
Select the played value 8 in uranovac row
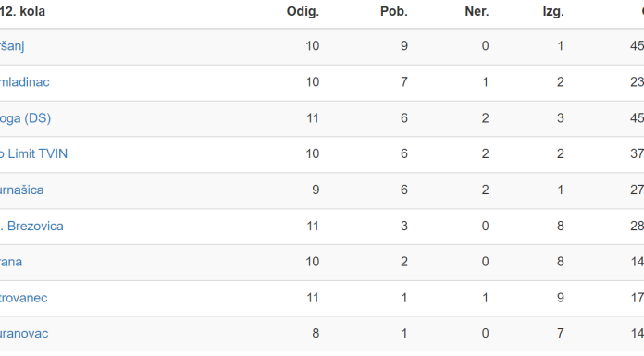pyautogui.click(x=316, y=334)
